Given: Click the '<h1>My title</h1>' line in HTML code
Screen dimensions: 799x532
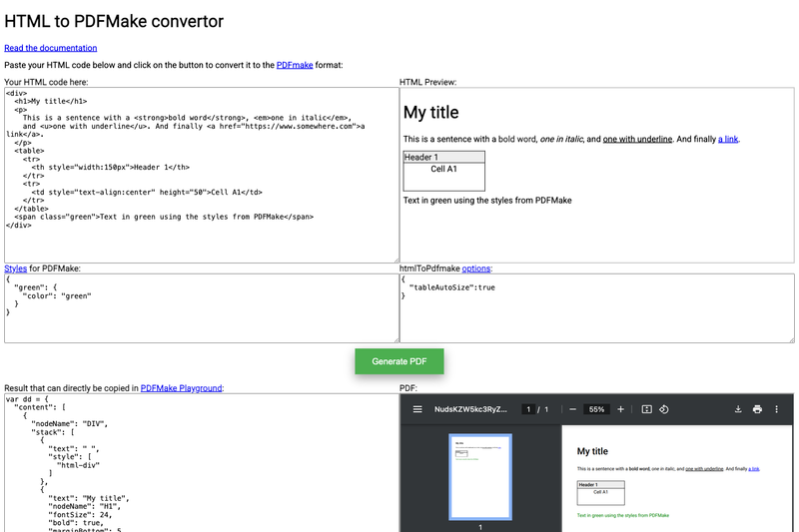Looking at the screenshot, I should coord(51,101).
